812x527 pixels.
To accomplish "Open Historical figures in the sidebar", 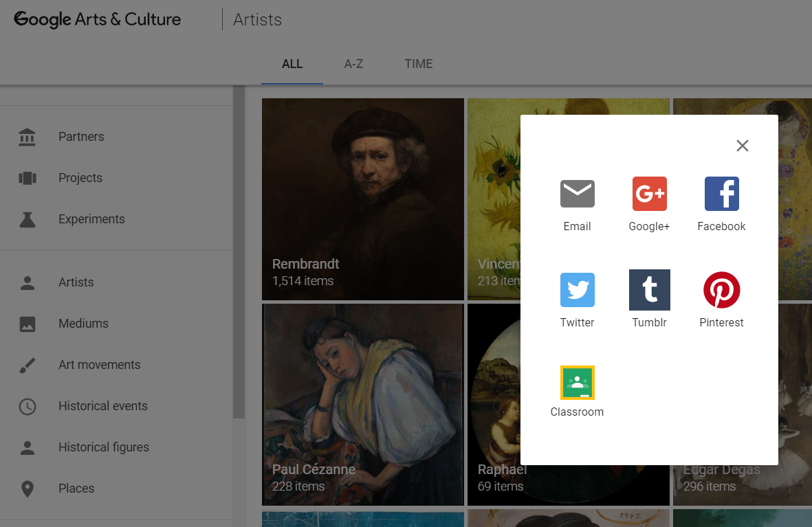I will point(104,448).
